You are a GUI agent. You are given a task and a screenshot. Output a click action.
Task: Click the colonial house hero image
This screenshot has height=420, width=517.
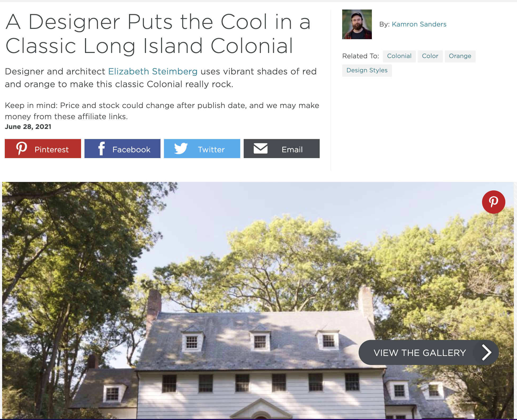[x=258, y=300]
